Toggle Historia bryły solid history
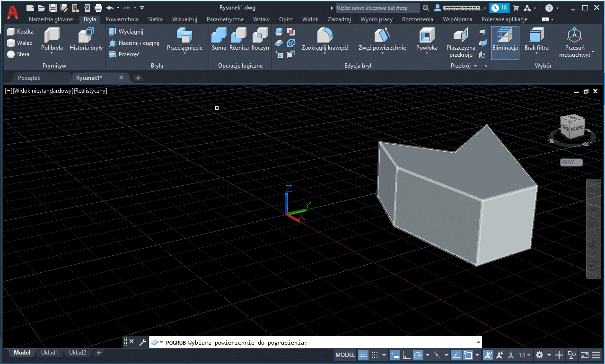Image resolution: width=605 pixels, height=364 pixels. pos(86,39)
